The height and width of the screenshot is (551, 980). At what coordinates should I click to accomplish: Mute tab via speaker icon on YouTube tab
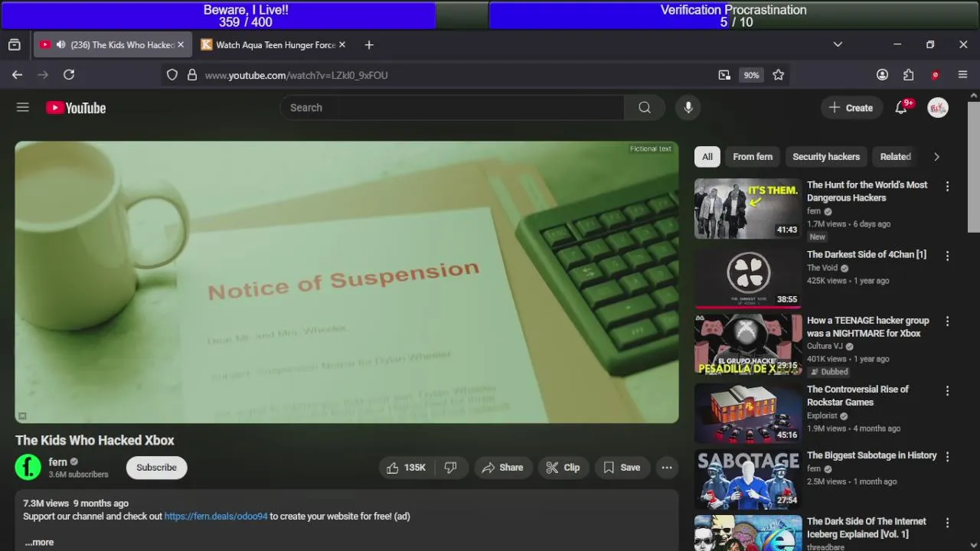pyautogui.click(x=60, y=45)
